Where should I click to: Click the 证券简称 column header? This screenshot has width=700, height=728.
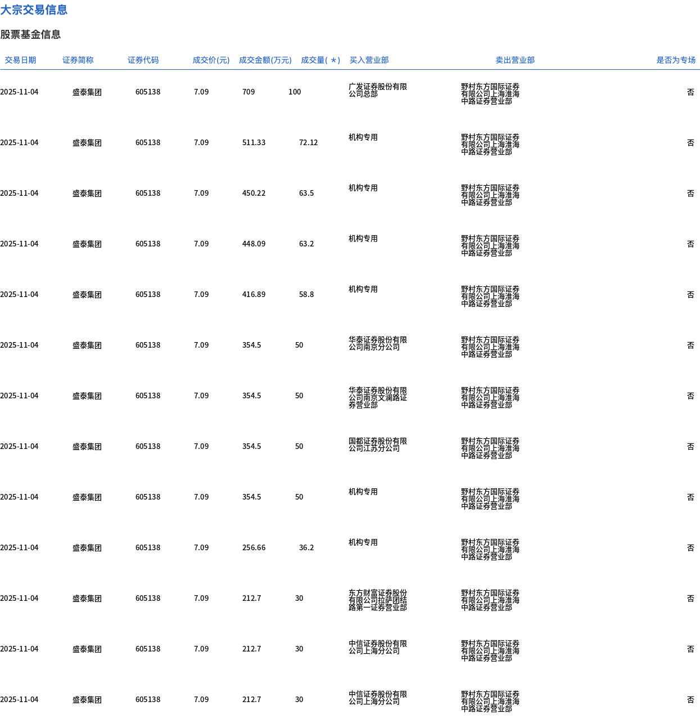point(78,60)
